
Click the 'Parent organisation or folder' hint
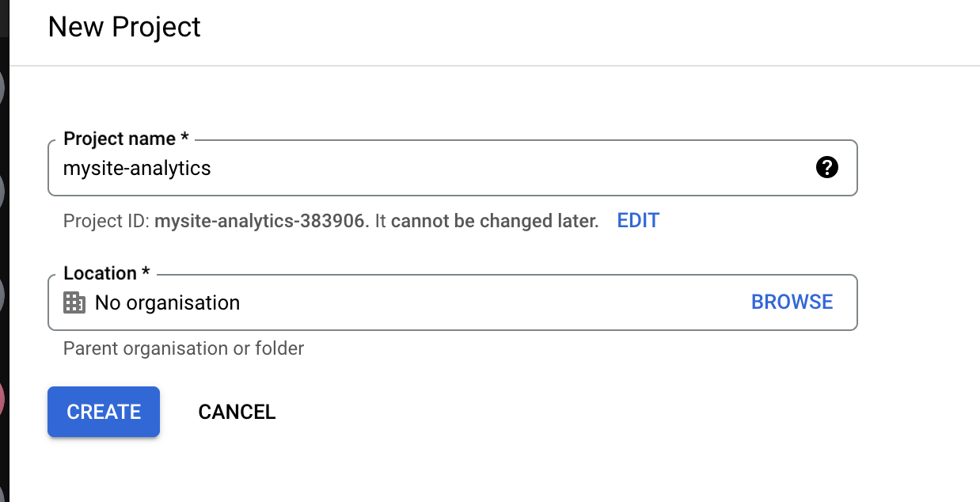[184, 348]
